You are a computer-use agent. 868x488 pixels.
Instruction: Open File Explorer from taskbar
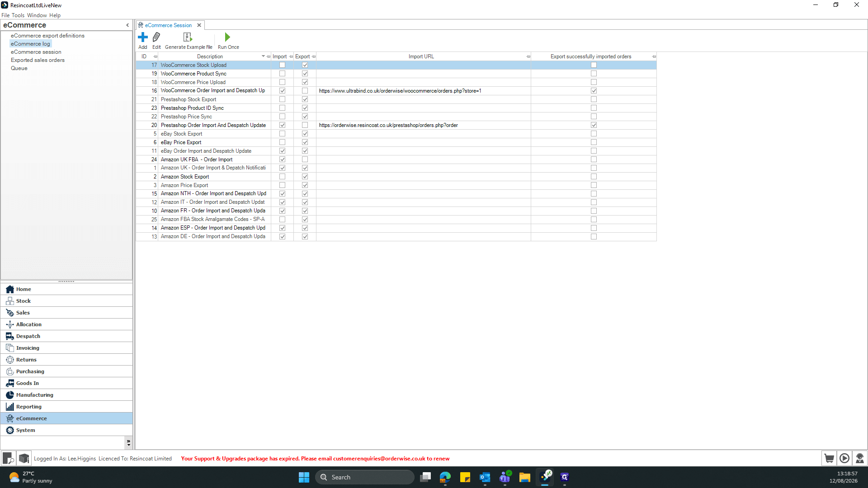(x=525, y=477)
